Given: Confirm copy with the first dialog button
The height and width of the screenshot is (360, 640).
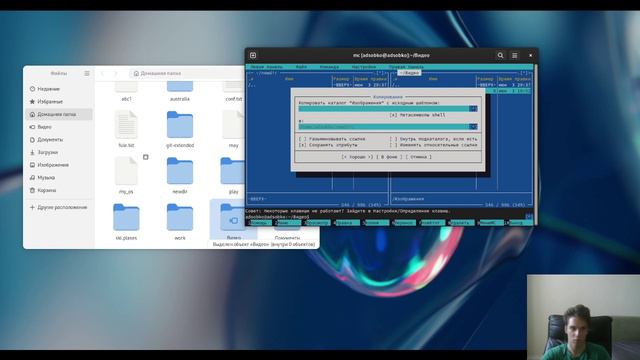Looking at the screenshot, I should click(x=357, y=157).
